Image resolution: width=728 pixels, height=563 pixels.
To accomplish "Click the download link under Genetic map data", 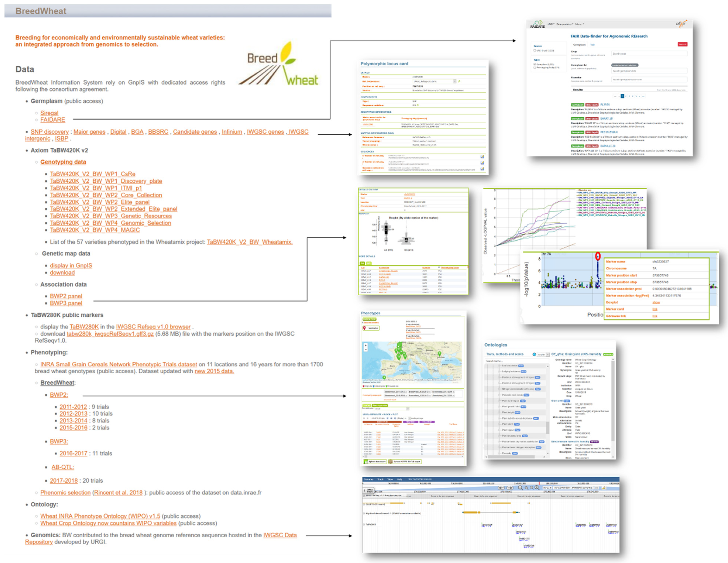I will [62, 272].
